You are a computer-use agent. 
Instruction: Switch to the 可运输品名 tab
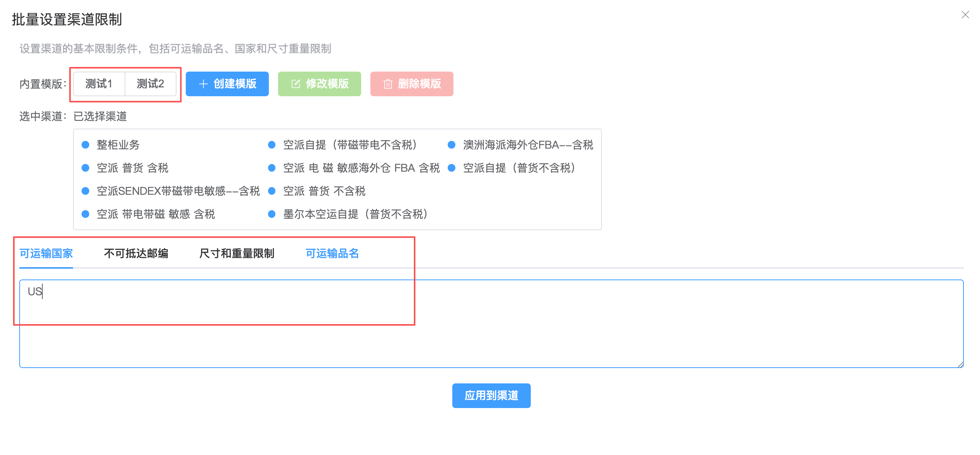coord(332,253)
